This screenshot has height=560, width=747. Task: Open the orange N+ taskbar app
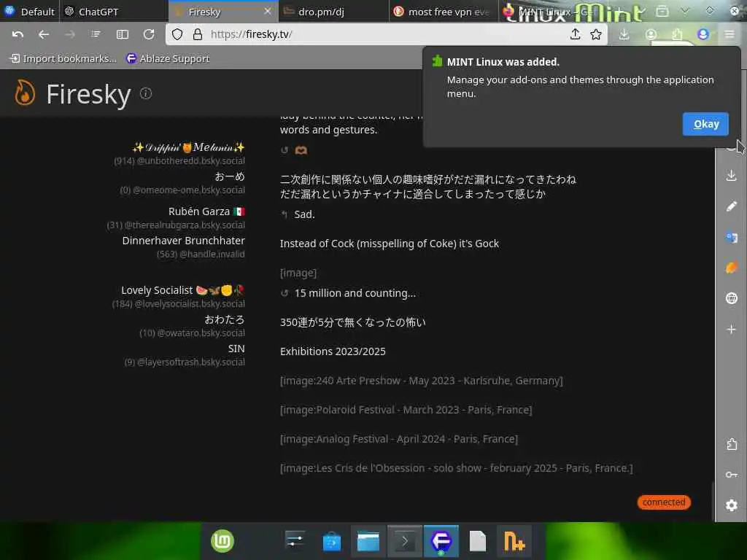(514, 541)
